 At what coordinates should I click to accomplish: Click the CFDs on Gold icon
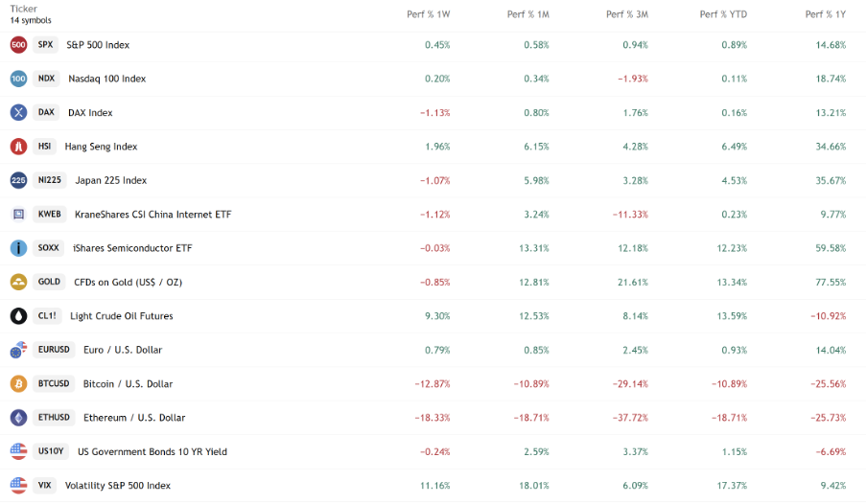pos(18,282)
